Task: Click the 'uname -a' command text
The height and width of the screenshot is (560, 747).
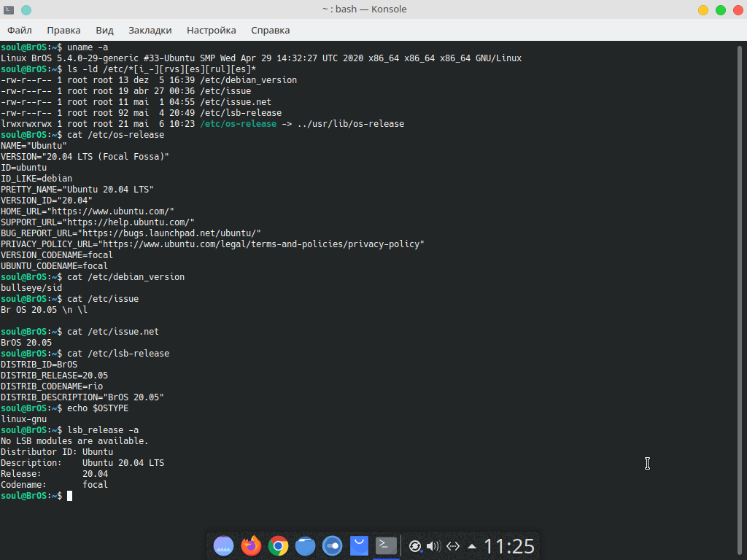Action: pos(88,47)
